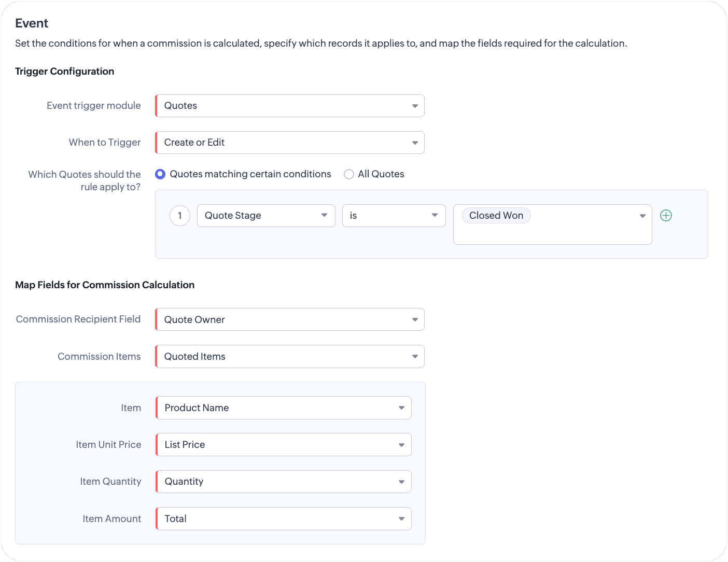Click the 'Trigger Configuration' heading
The height and width of the screenshot is (562, 728).
pyautogui.click(x=65, y=72)
